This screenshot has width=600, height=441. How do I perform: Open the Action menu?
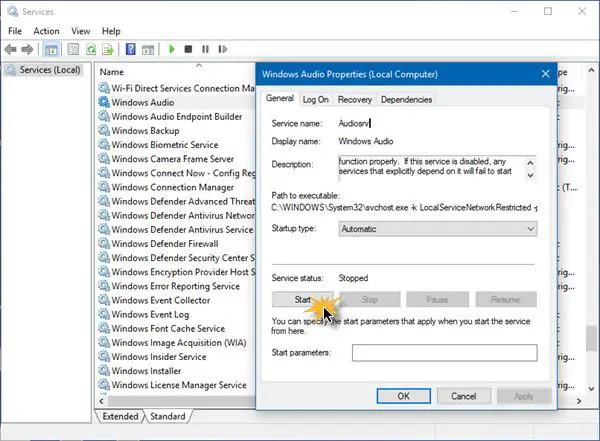click(46, 31)
